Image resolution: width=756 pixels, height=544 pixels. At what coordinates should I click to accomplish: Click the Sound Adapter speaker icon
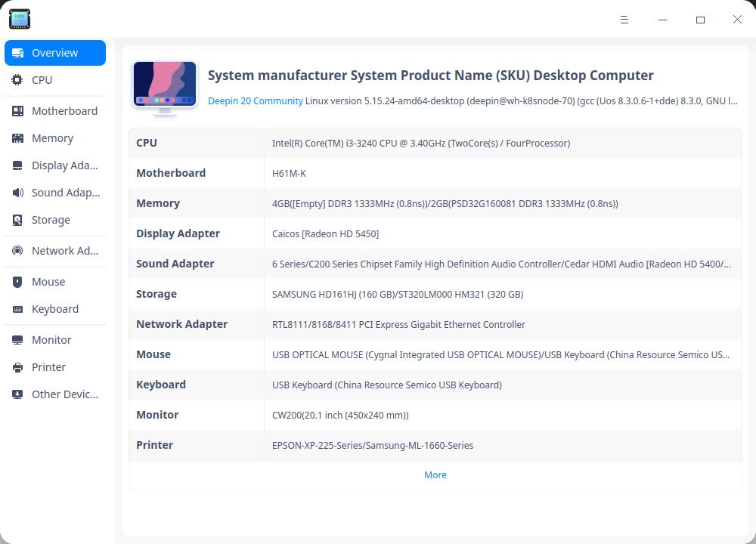[17, 193]
